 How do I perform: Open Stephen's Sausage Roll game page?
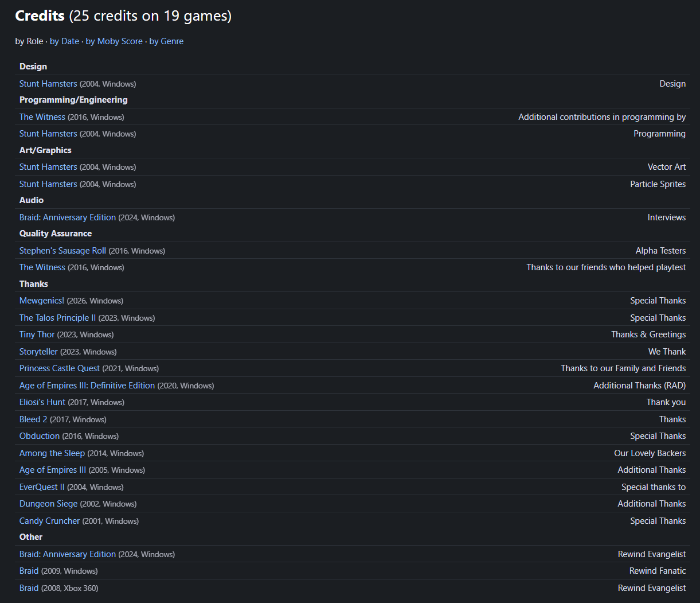coord(62,251)
